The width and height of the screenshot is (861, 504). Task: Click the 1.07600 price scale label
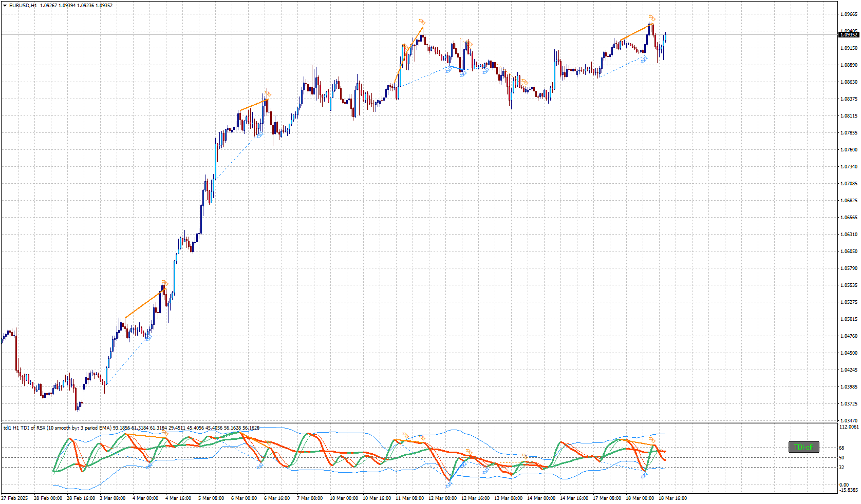tap(849, 150)
